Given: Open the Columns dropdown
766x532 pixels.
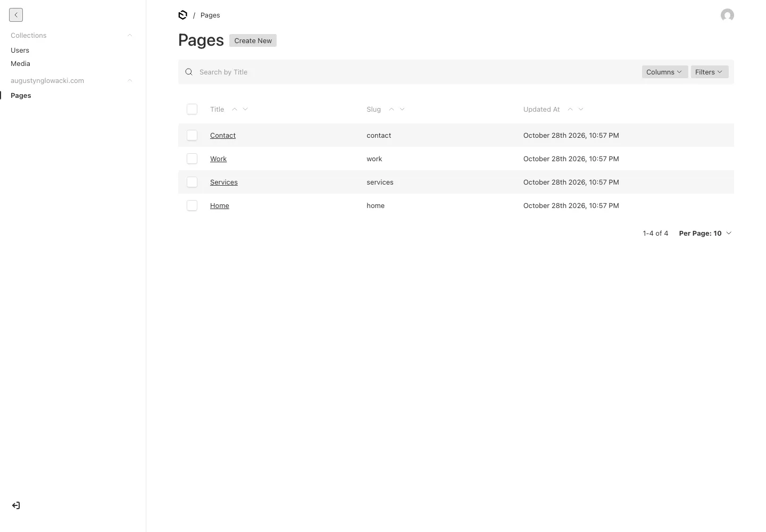Looking at the screenshot, I should pos(664,72).
